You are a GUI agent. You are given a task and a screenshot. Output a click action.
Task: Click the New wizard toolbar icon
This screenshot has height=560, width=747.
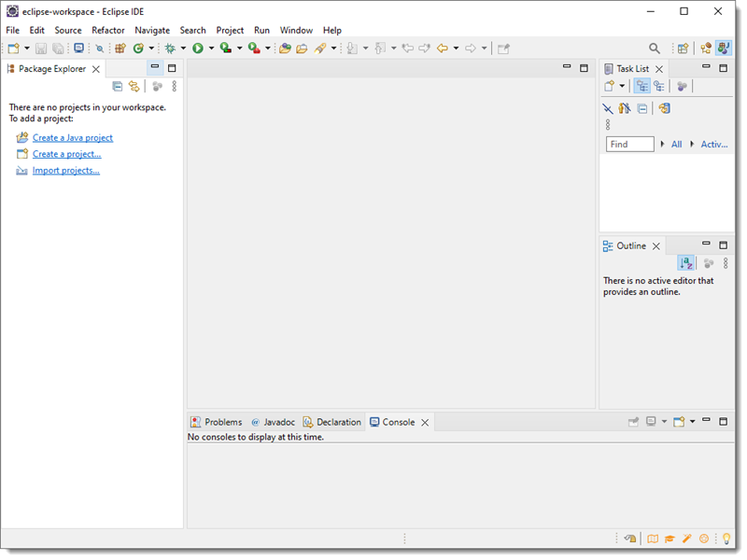pos(14,49)
